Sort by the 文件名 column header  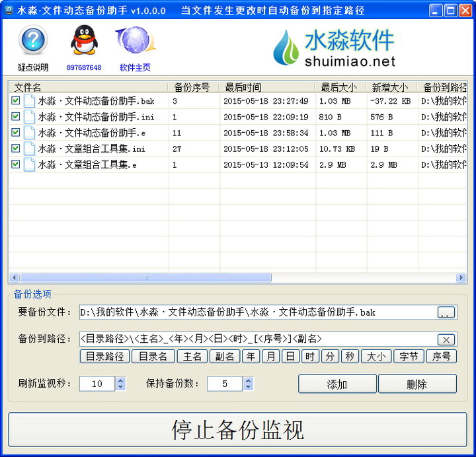(x=89, y=87)
